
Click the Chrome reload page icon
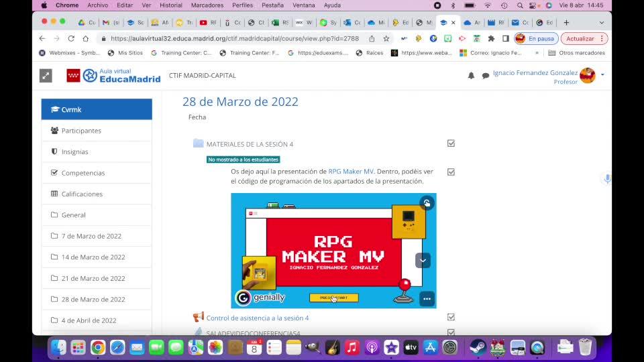71,39
